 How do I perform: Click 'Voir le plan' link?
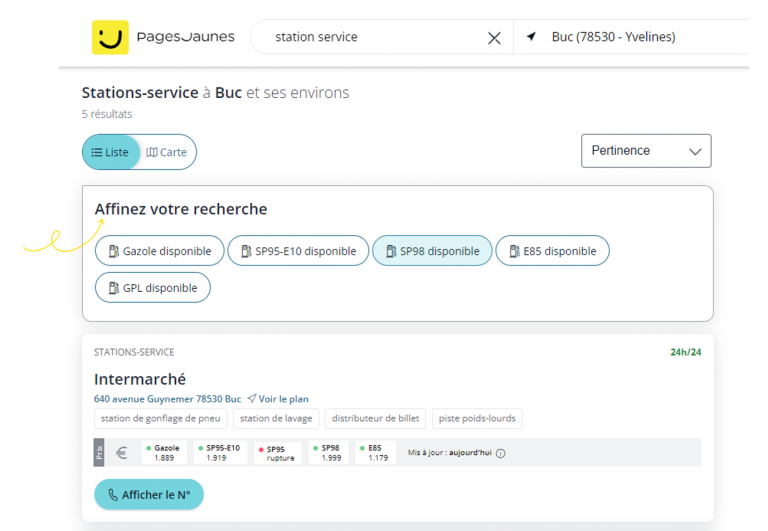coord(278,399)
